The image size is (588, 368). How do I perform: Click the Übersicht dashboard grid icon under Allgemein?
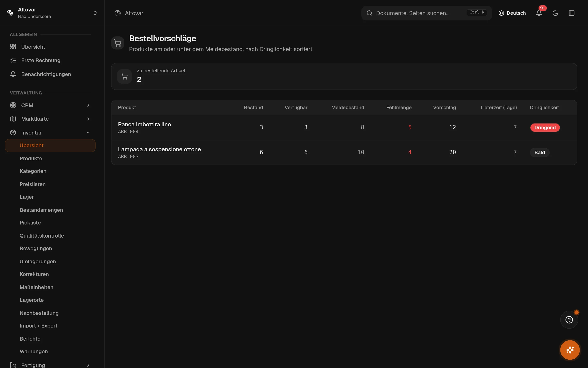click(x=13, y=47)
